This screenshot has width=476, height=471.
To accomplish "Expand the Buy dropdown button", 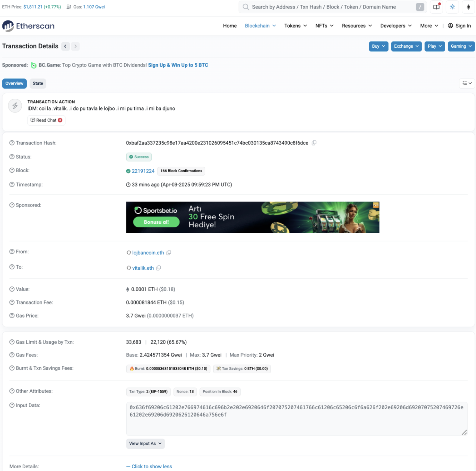I will pos(378,46).
